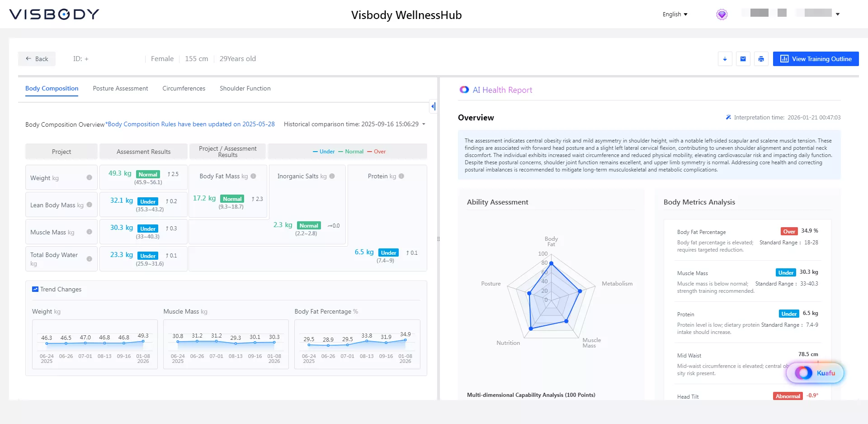
Task: Go Back to the previous page
Action: point(37,59)
